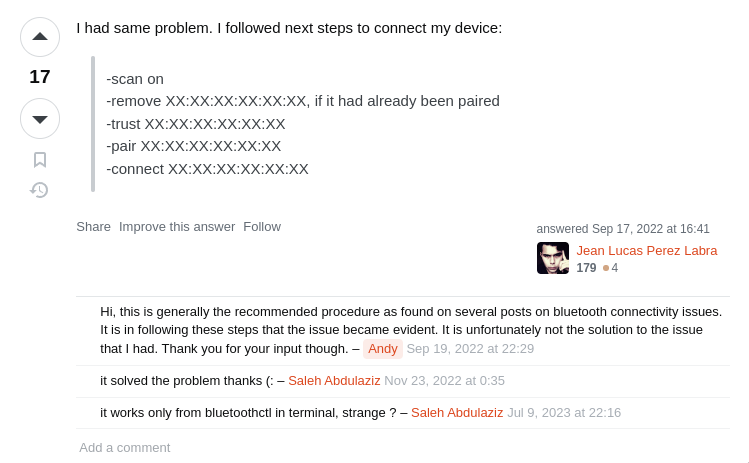The image size is (749, 463).
Task: Open commenter Andy's profile
Action: tap(383, 349)
